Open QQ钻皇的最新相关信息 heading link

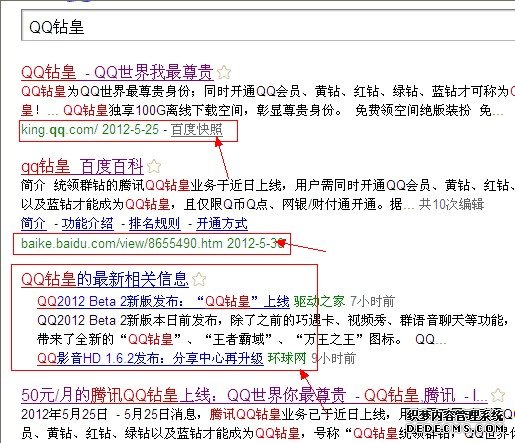click(x=105, y=279)
